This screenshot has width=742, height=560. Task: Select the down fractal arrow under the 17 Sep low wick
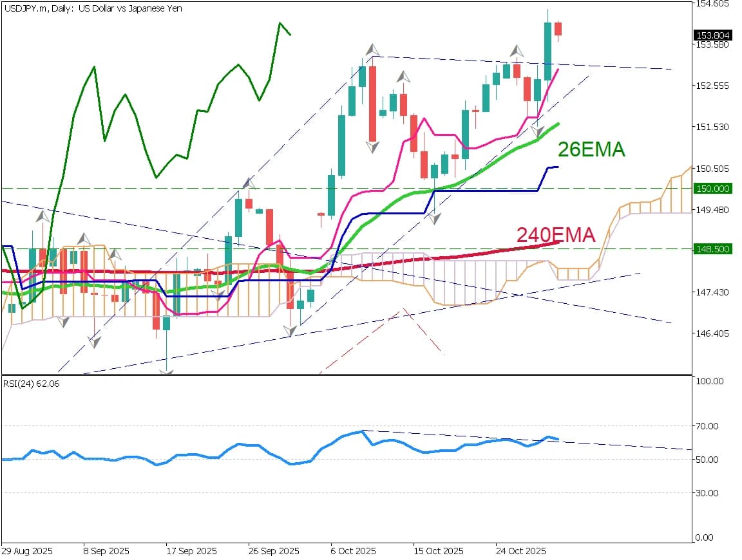pyautogui.click(x=167, y=371)
